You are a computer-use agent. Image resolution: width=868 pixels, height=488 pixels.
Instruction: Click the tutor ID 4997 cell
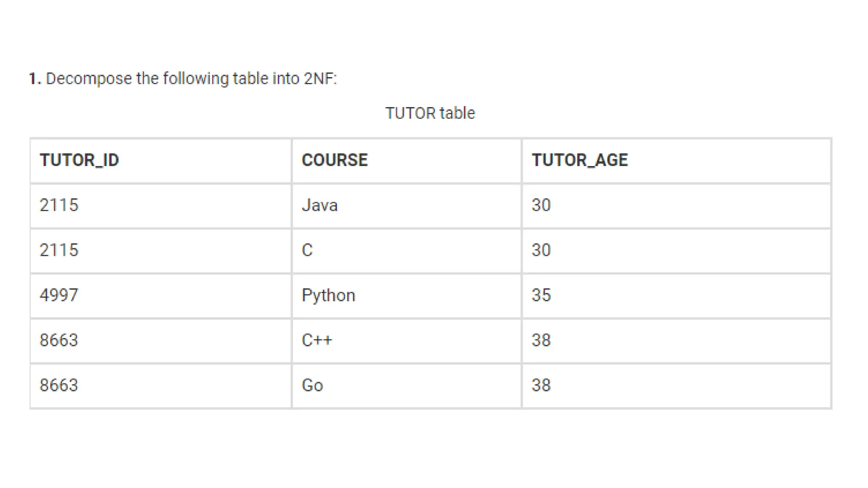click(x=59, y=295)
